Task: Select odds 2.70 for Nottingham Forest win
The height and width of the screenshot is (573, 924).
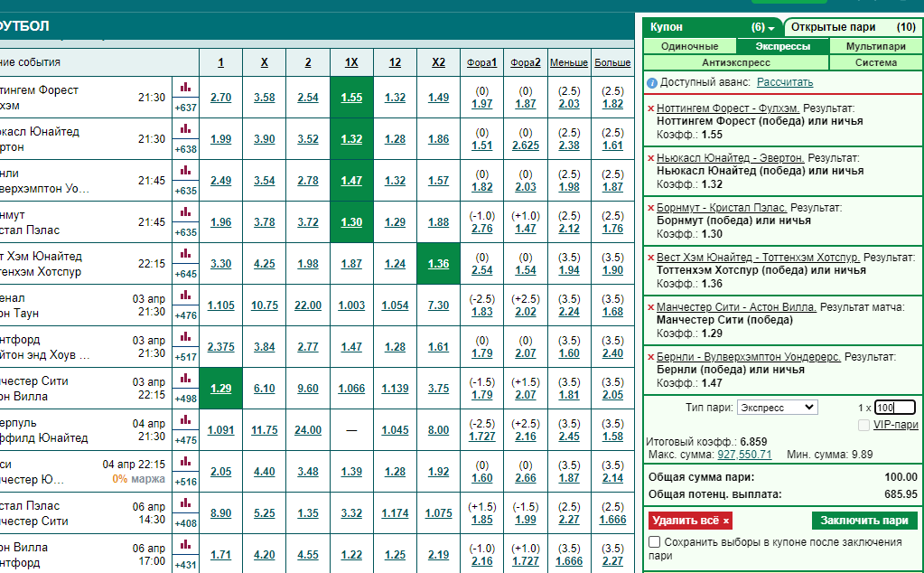Action: coord(221,98)
